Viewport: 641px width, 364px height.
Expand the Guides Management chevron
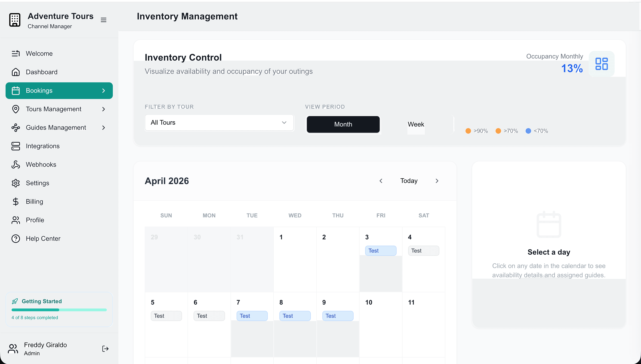click(103, 127)
